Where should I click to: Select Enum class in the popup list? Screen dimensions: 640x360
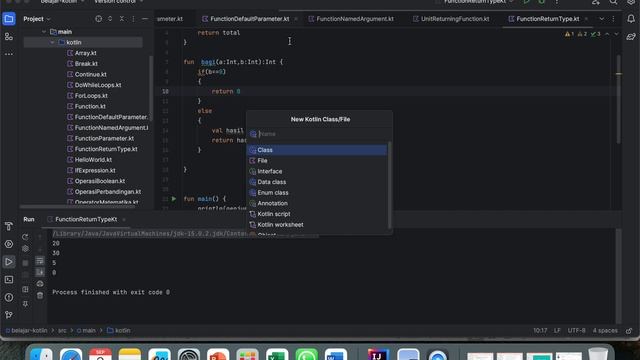coord(317,193)
